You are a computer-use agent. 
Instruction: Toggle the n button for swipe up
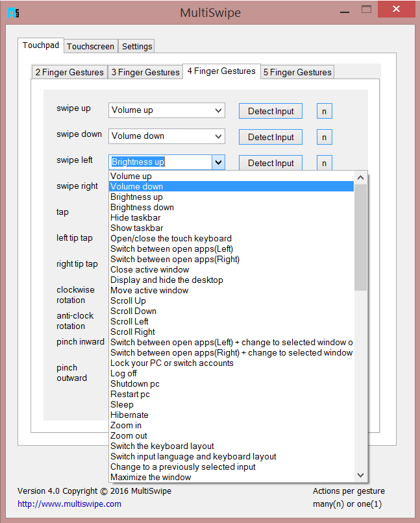coord(324,111)
